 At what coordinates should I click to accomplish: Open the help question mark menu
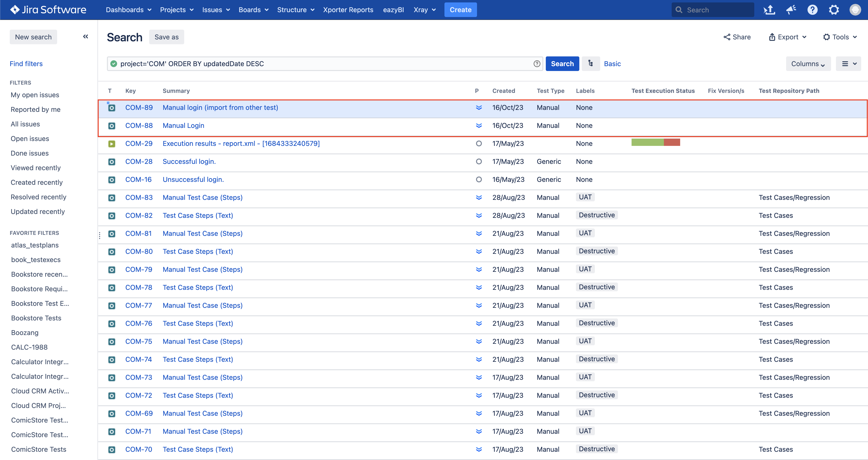[x=812, y=10]
